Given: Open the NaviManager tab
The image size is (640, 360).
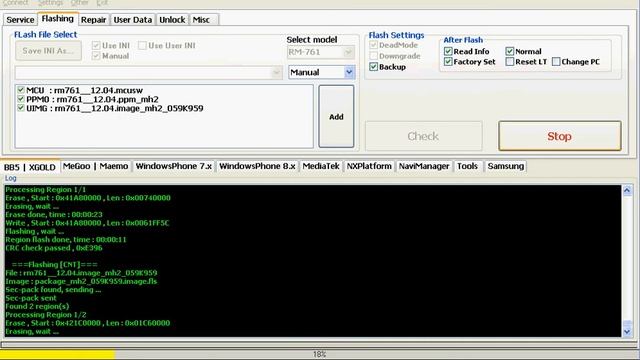Looking at the screenshot, I should point(424,166).
